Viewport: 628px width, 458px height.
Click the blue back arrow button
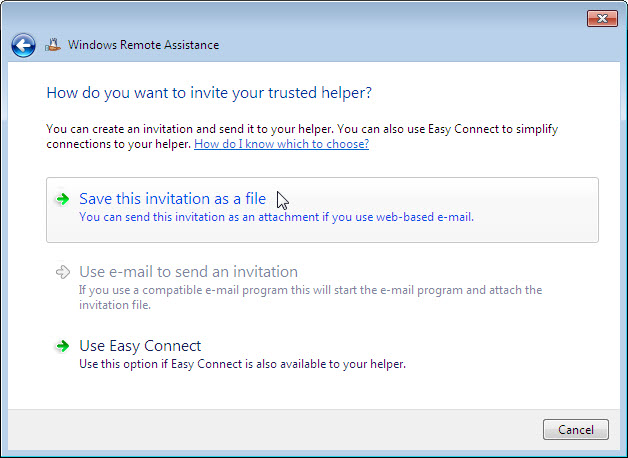pyautogui.click(x=23, y=45)
